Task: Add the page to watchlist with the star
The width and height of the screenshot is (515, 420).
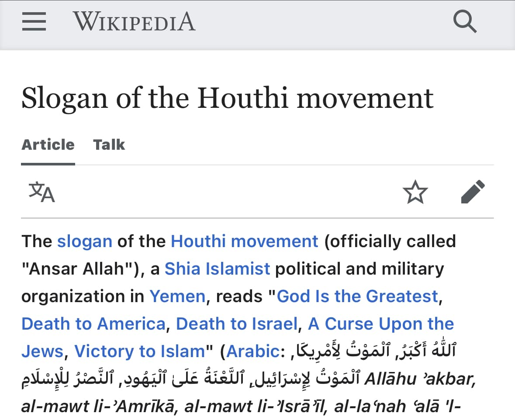Action: 415,192
